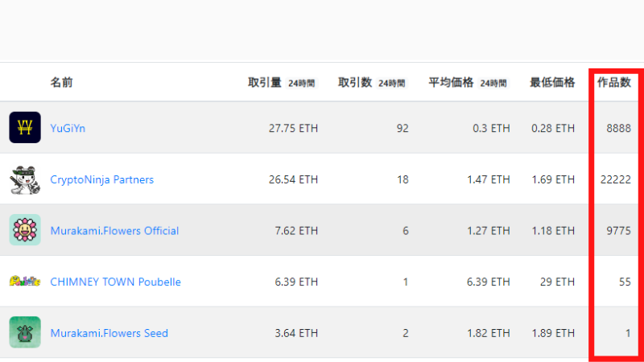Sort by the 作品数 column header
Image resolution: width=644 pixels, height=362 pixels.
click(614, 83)
